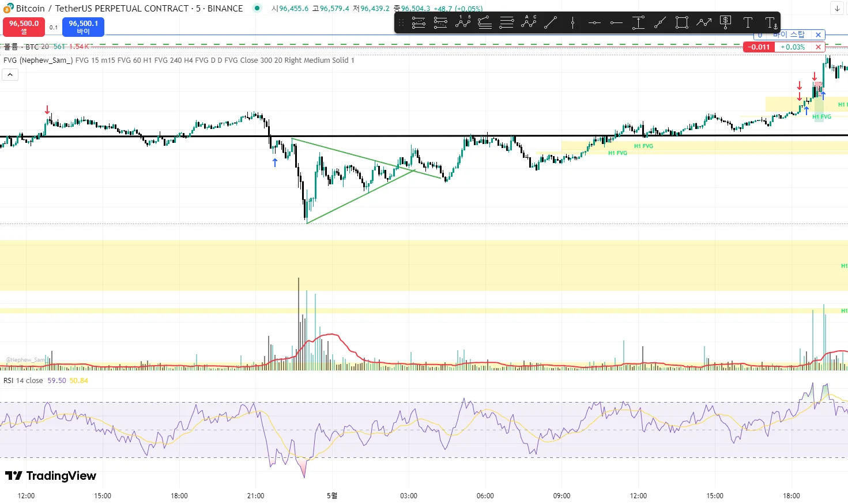Select the Short Position tool (second toolbar icon)
Image resolution: width=848 pixels, height=504 pixels.
pos(440,23)
